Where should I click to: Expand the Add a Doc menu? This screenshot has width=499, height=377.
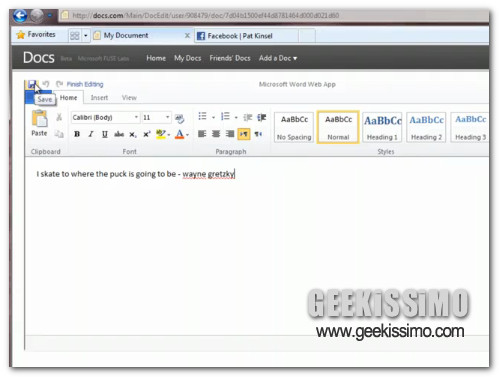click(x=278, y=58)
